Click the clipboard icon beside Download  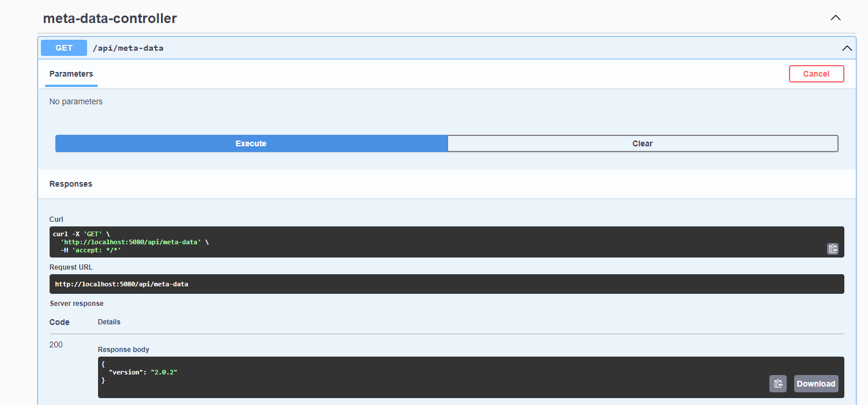(777, 383)
